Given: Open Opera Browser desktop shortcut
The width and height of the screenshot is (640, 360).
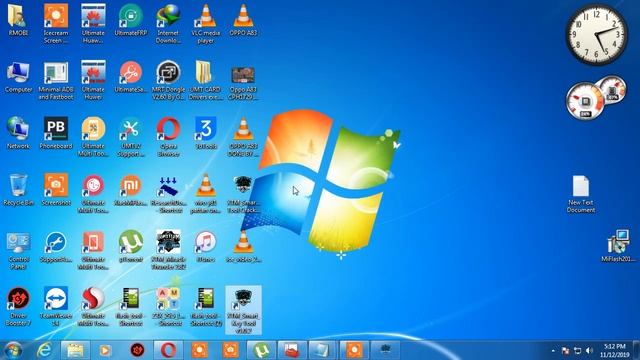Looking at the screenshot, I should [x=168, y=137].
